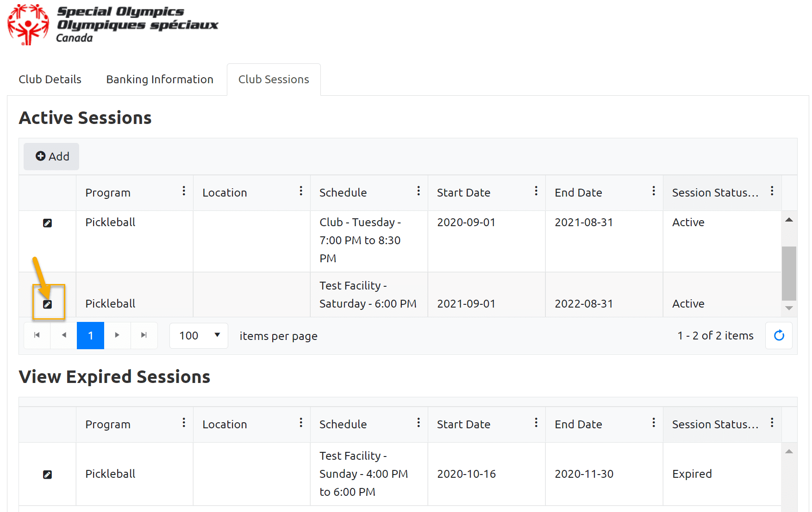The image size is (812, 512).
Task: Open Schedule column menu in Expired Sessions
Action: pyautogui.click(x=418, y=423)
